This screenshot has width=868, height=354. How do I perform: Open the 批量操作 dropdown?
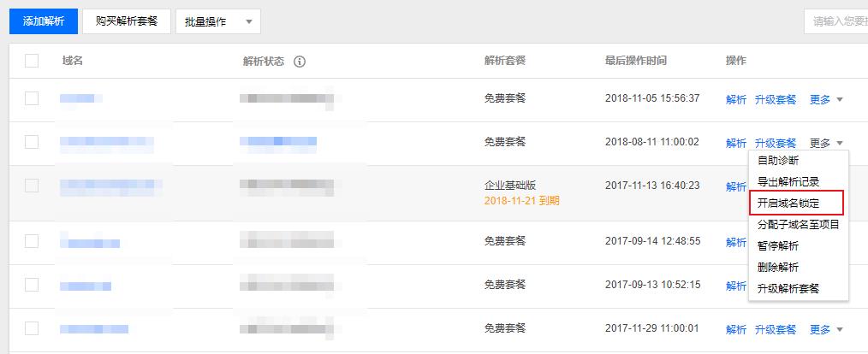[218, 21]
